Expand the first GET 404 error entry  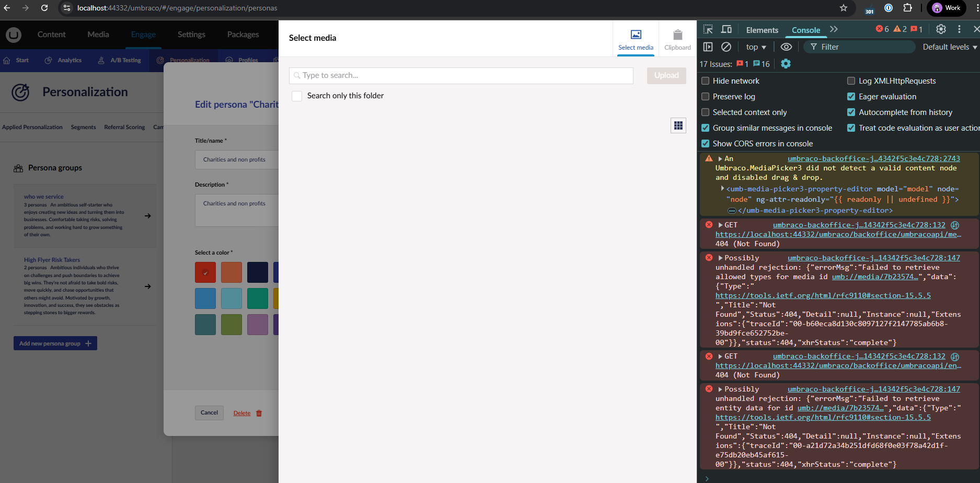click(x=721, y=225)
